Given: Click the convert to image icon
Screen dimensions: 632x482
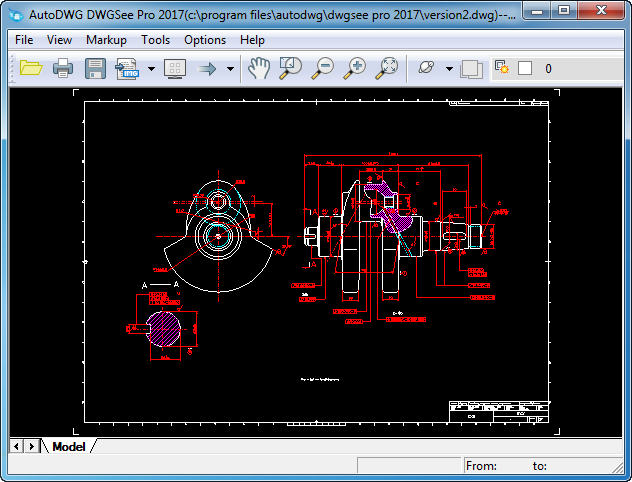Looking at the screenshot, I should [128, 68].
